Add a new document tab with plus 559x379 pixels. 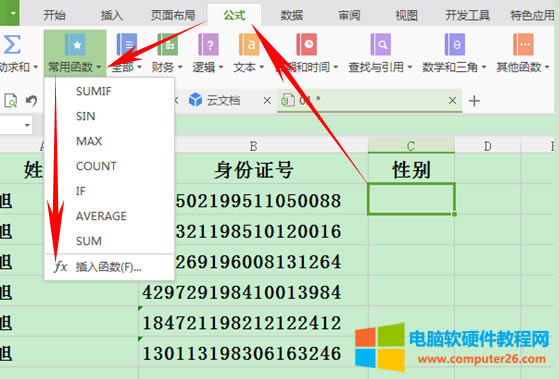(474, 101)
